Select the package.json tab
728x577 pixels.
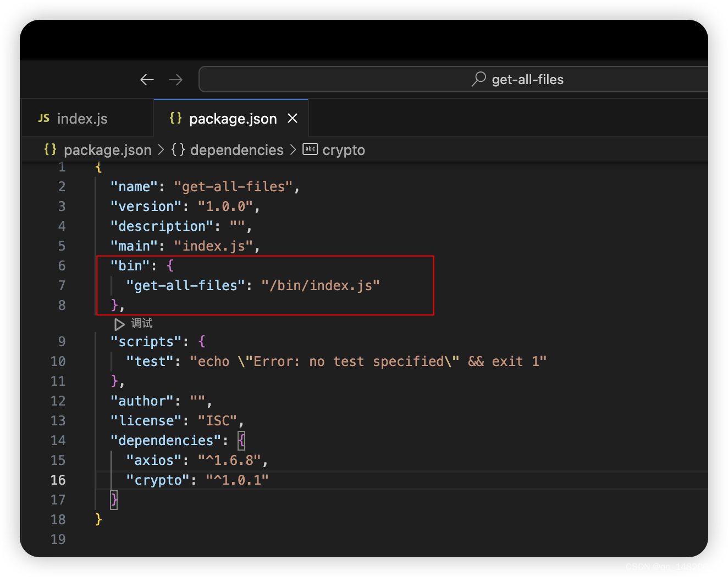[233, 118]
